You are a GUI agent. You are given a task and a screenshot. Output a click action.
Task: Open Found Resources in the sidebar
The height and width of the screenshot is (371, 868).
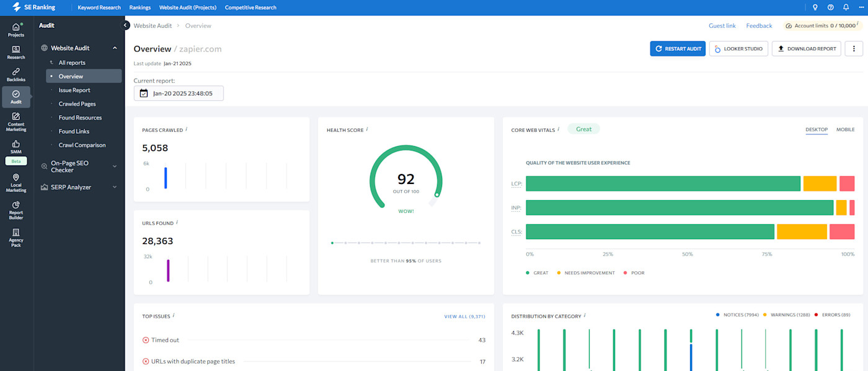(x=80, y=118)
